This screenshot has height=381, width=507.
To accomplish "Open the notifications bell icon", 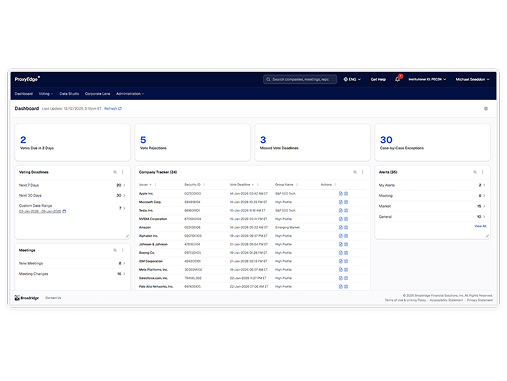I will tap(397, 79).
